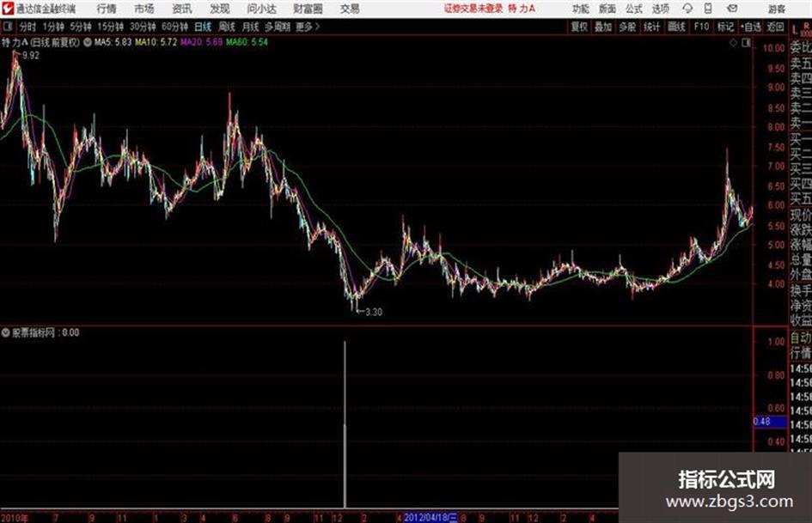Click the 股票指标网 : 0.00 indicator label
This screenshot has width=812, height=523.
[46, 333]
